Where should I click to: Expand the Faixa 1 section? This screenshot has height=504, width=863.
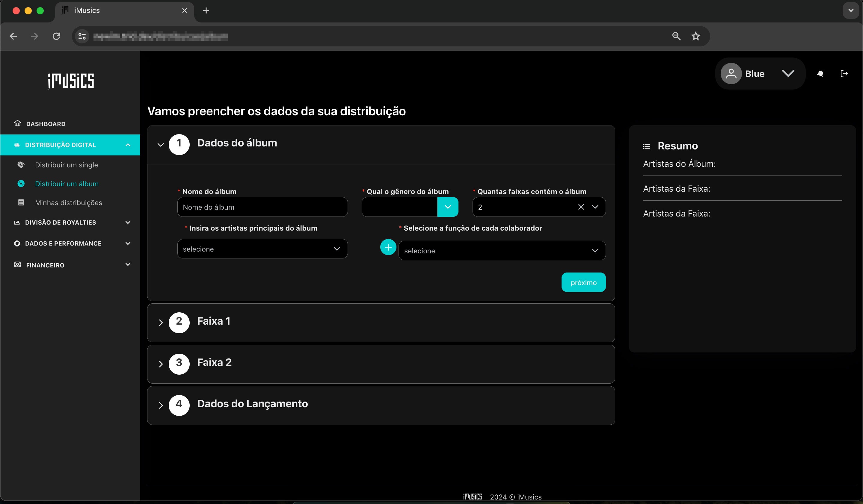click(x=214, y=321)
